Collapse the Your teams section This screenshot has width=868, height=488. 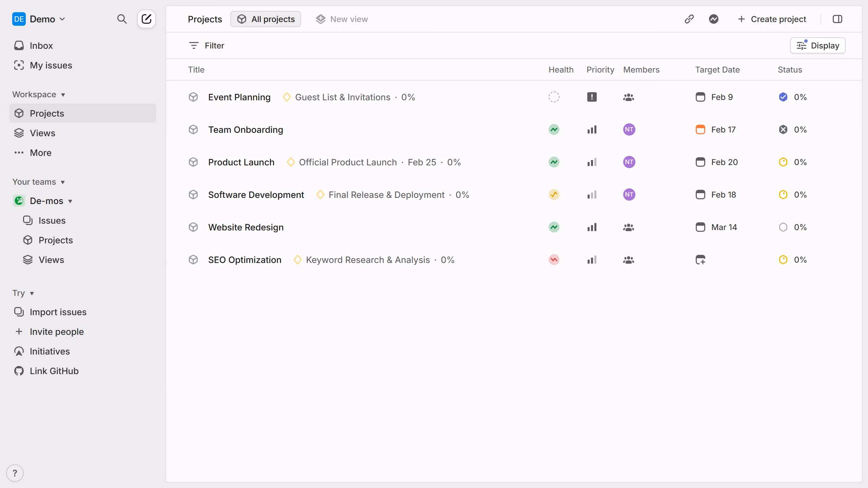coord(39,182)
